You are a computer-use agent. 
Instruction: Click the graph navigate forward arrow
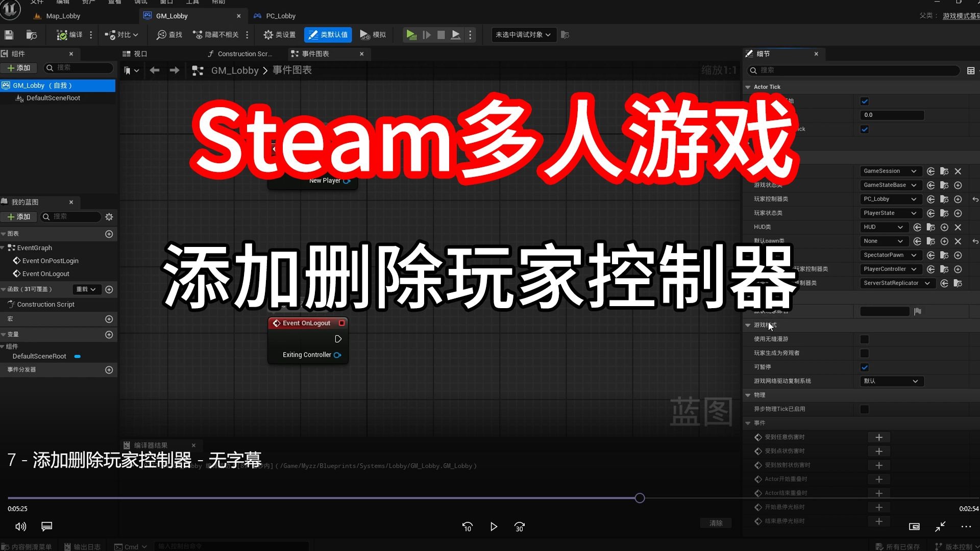(174, 70)
